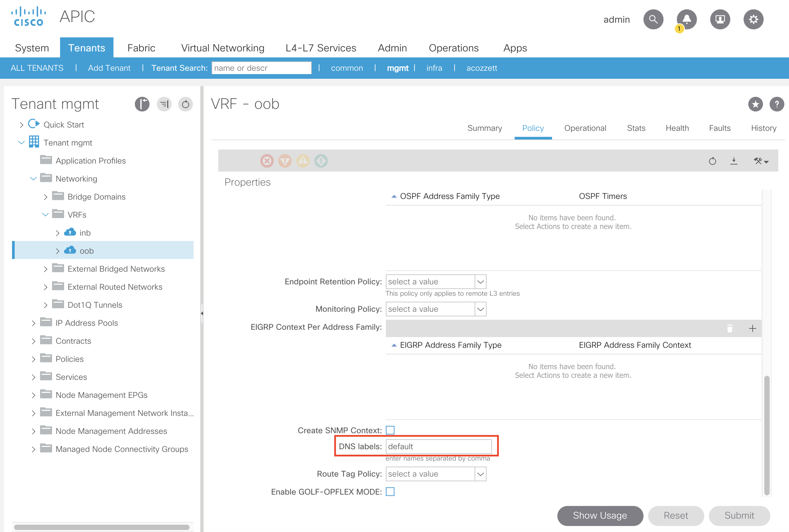Screen dimensions: 789x532
Task: Click the search magnifier icon in header
Action: pyautogui.click(x=653, y=19)
